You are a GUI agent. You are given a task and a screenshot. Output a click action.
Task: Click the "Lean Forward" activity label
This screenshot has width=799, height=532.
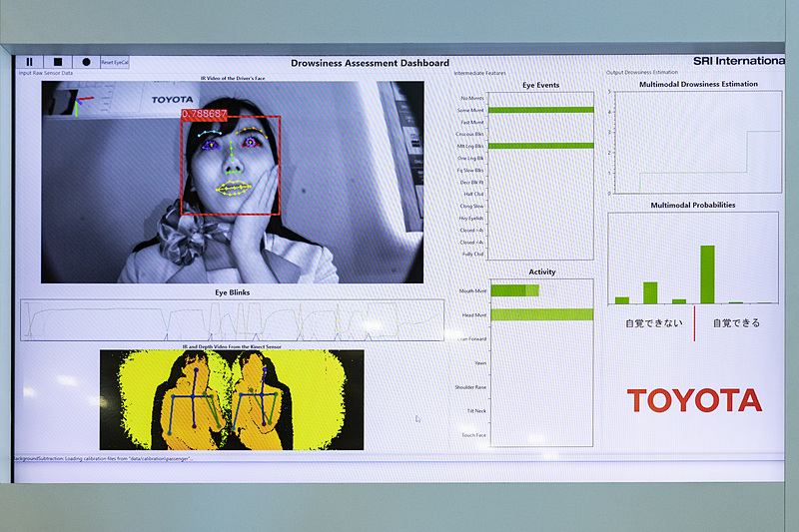(471, 339)
